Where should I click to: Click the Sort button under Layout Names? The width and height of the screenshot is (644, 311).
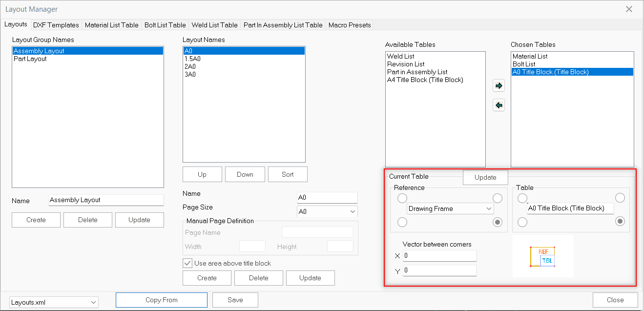(x=288, y=174)
